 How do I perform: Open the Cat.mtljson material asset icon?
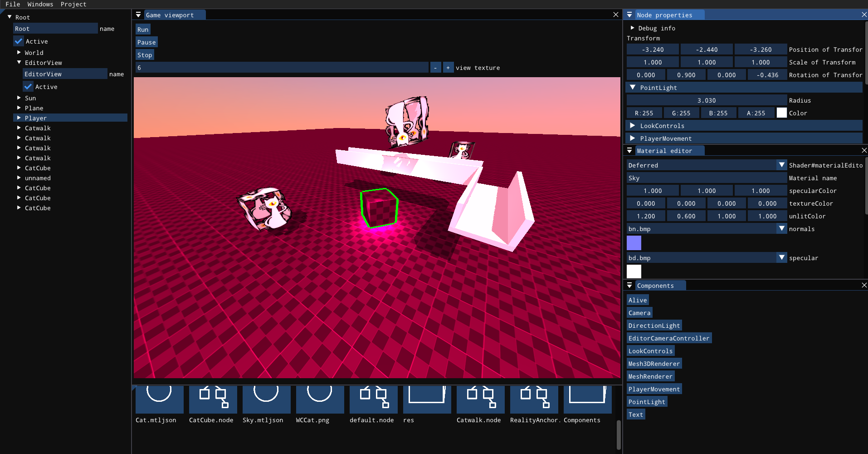point(158,400)
